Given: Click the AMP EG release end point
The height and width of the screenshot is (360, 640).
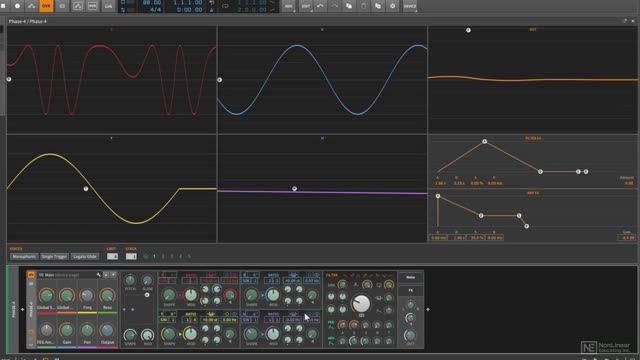Looking at the screenshot, I should (x=527, y=226).
